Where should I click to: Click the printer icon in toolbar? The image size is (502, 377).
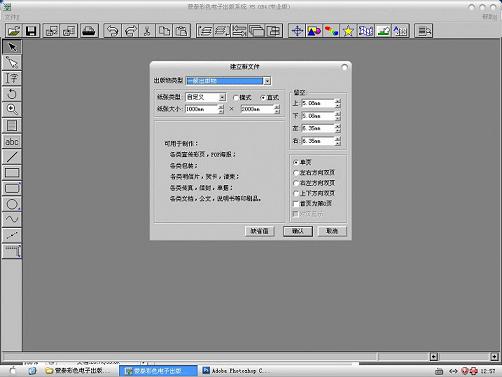(89, 31)
